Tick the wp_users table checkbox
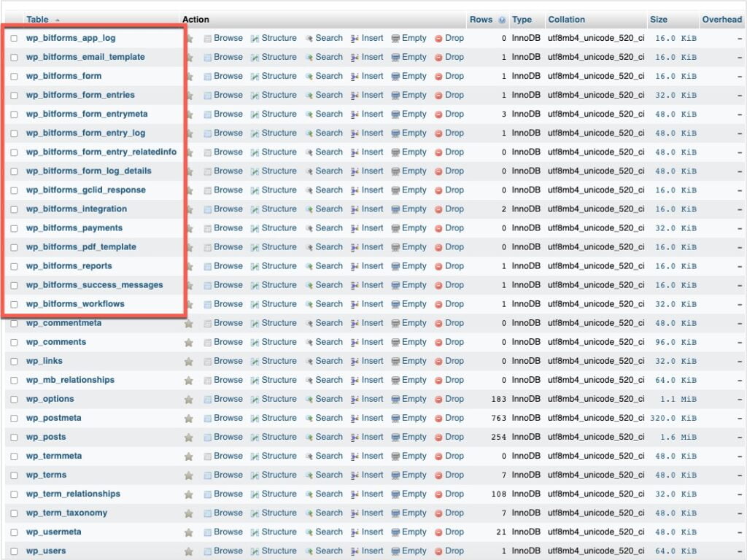Screen dimensions: 747x560 click(13, 551)
